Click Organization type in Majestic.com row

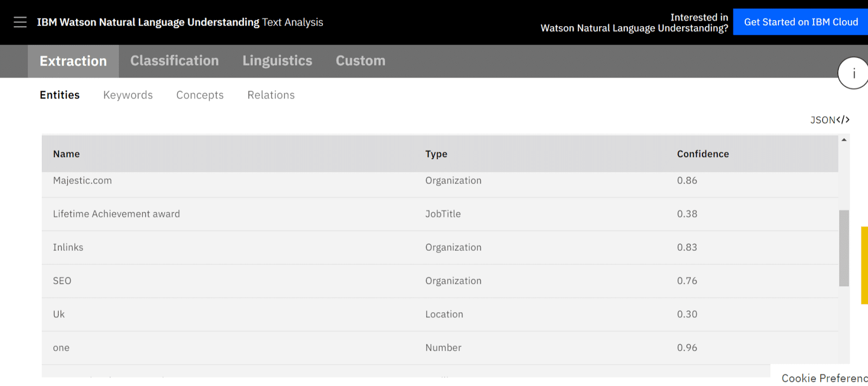pos(454,181)
